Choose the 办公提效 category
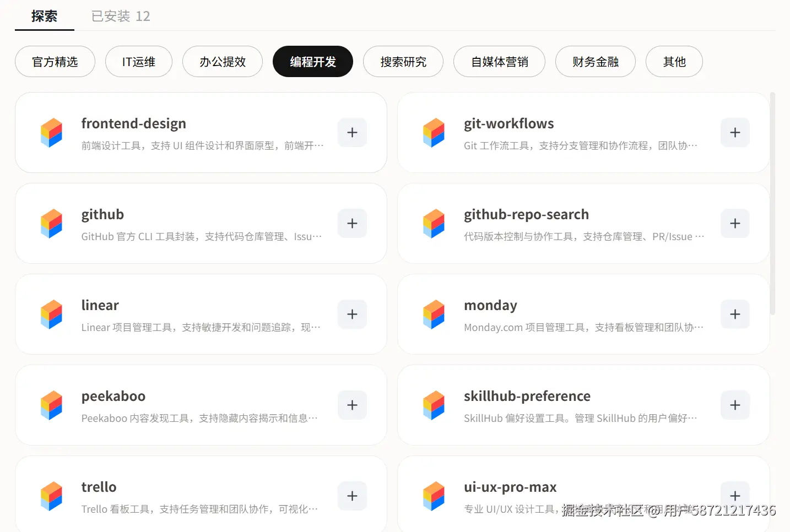The height and width of the screenshot is (532, 790). 223,62
